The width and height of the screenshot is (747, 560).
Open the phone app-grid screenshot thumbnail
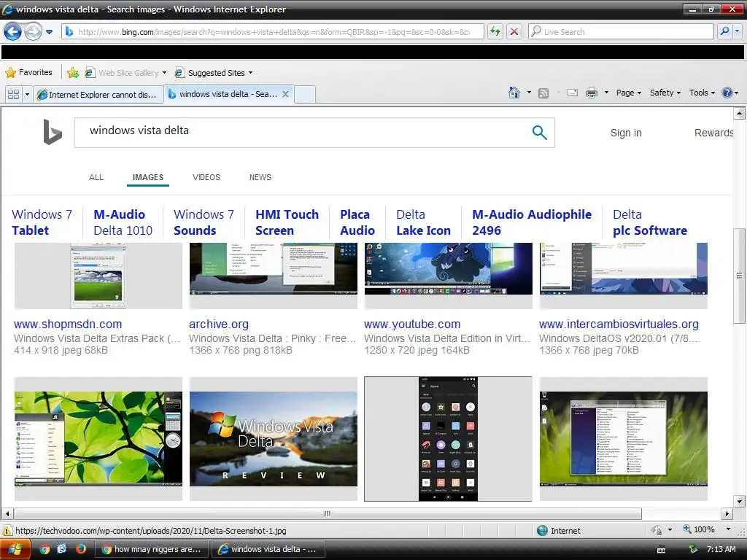click(x=448, y=438)
